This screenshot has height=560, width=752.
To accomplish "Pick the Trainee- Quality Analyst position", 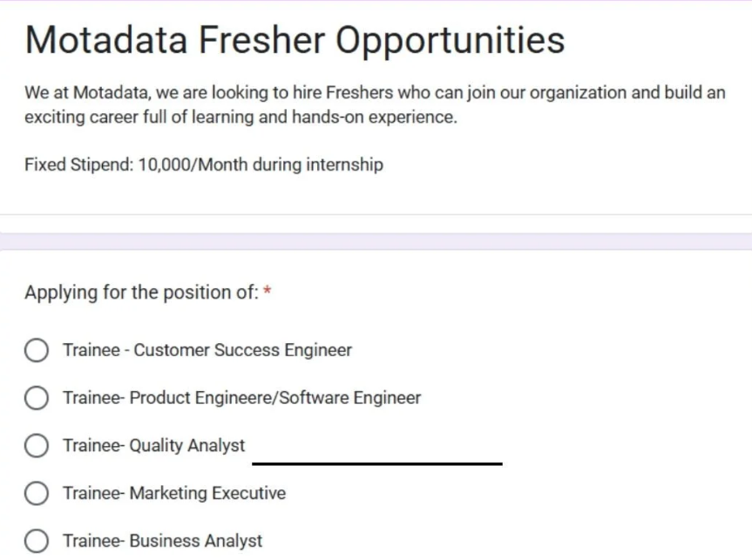I will point(36,445).
